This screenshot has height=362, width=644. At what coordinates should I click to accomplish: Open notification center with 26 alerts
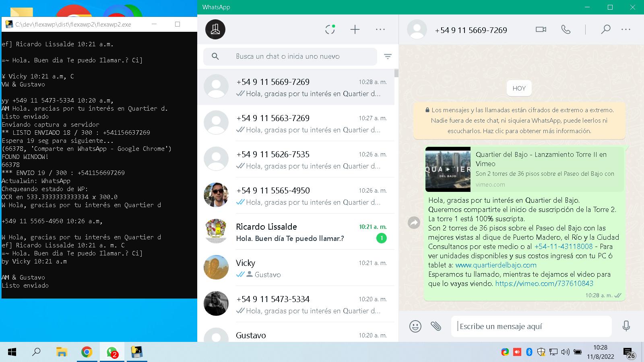click(629, 353)
